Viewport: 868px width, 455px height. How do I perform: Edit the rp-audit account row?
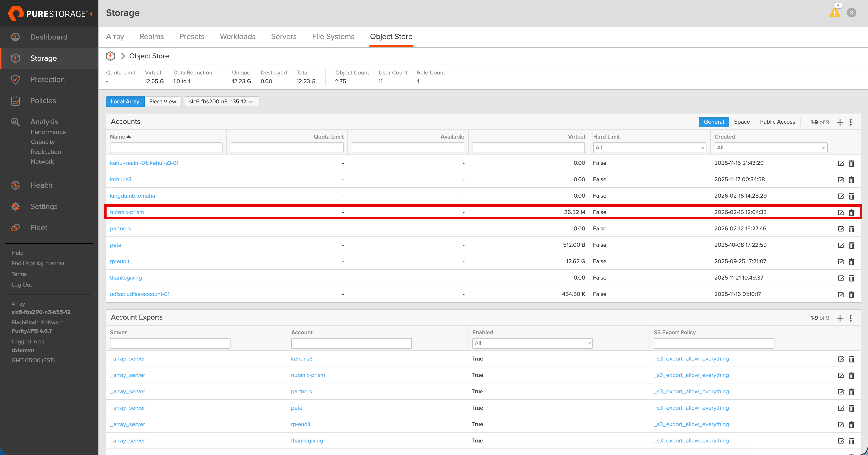point(841,262)
